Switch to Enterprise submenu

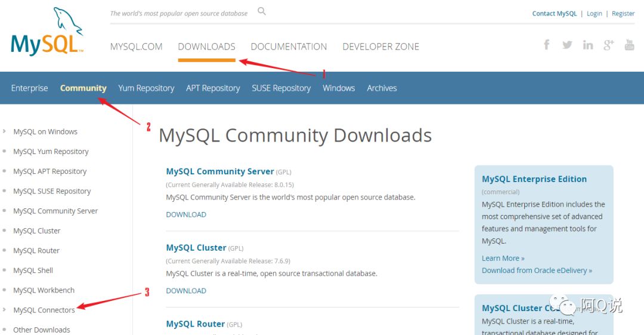coord(30,88)
